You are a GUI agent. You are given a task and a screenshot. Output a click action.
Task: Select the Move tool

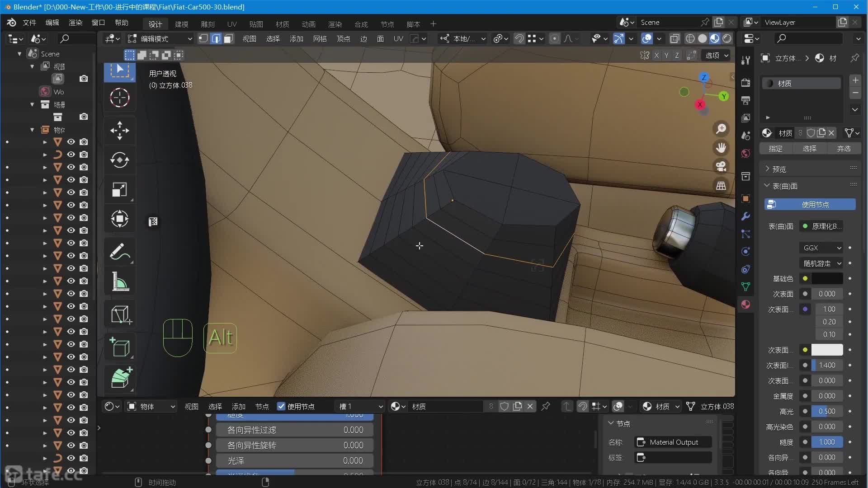point(119,131)
